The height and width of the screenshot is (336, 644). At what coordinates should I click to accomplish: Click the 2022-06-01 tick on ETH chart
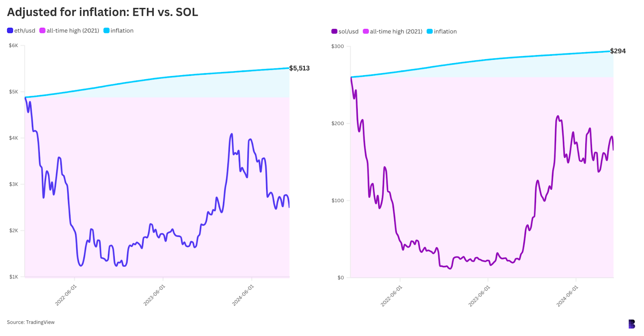point(66,295)
